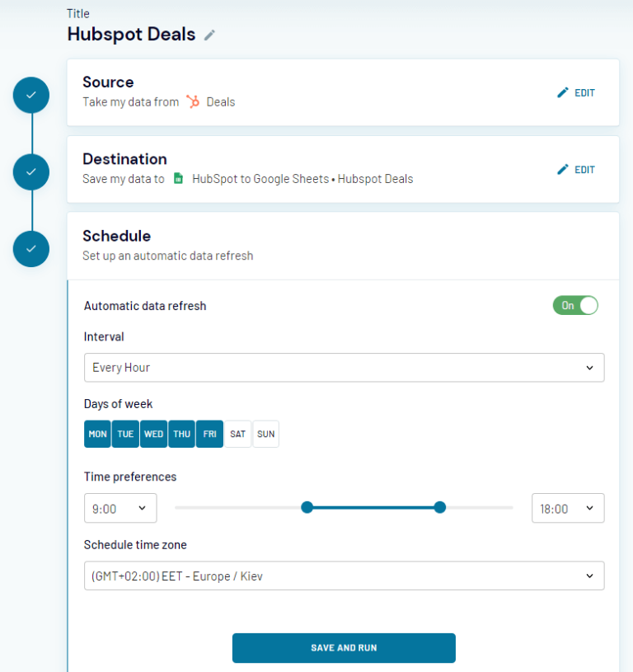Click the left handle of the time range slider
Image resolution: width=633 pixels, height=672 pixels.
(307, 507)
